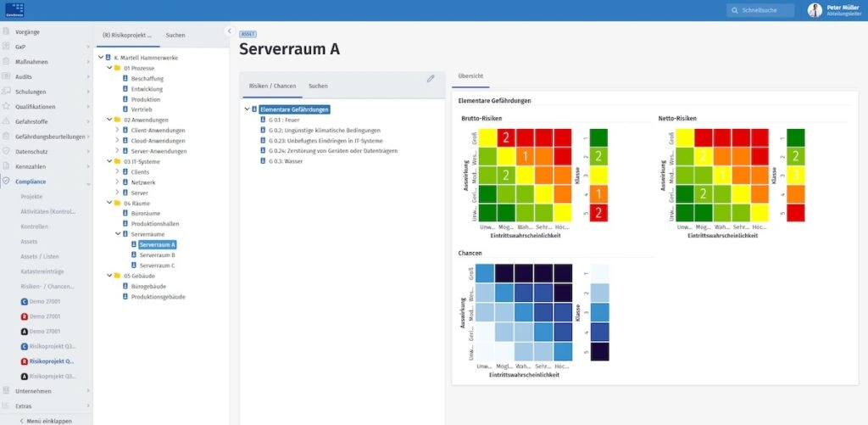
Task: Click the 01 Prozesse folder icon
Action: [x=117, y=68]
